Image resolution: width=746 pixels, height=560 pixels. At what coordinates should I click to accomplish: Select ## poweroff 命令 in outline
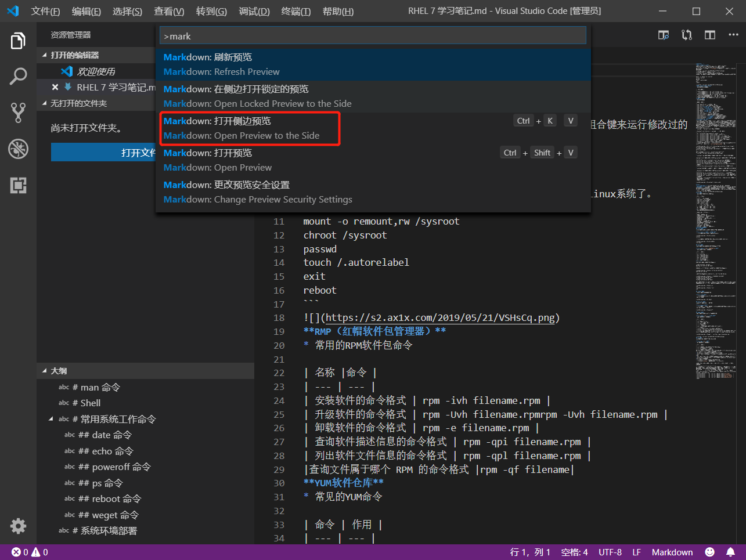coord(114,467)
